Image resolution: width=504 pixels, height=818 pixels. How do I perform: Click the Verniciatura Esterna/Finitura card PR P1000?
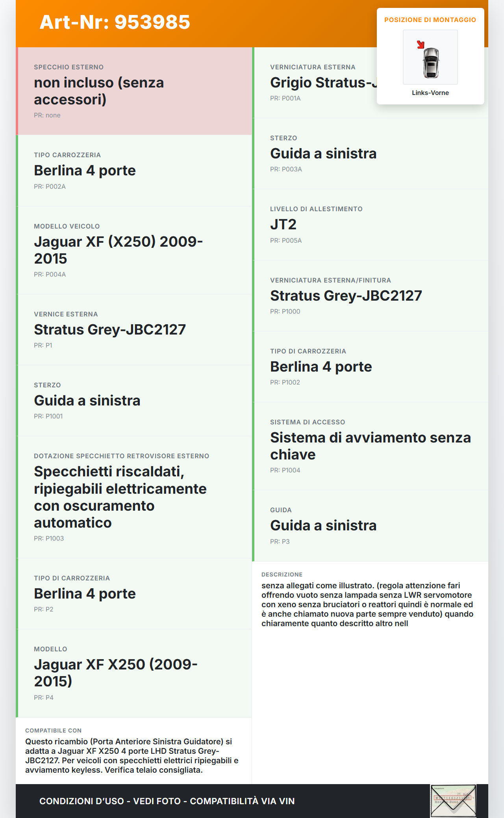point(370,296)
